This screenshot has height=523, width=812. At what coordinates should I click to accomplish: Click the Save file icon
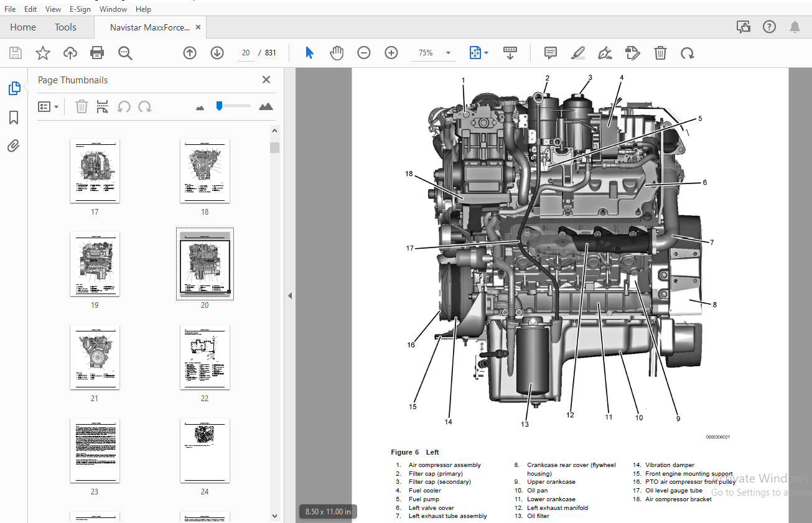tap(16, 53)
